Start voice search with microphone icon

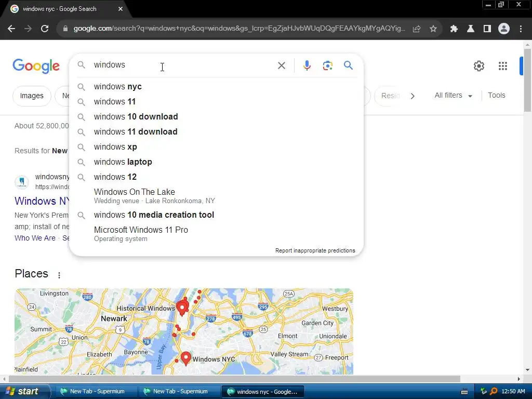coord(307,65)
